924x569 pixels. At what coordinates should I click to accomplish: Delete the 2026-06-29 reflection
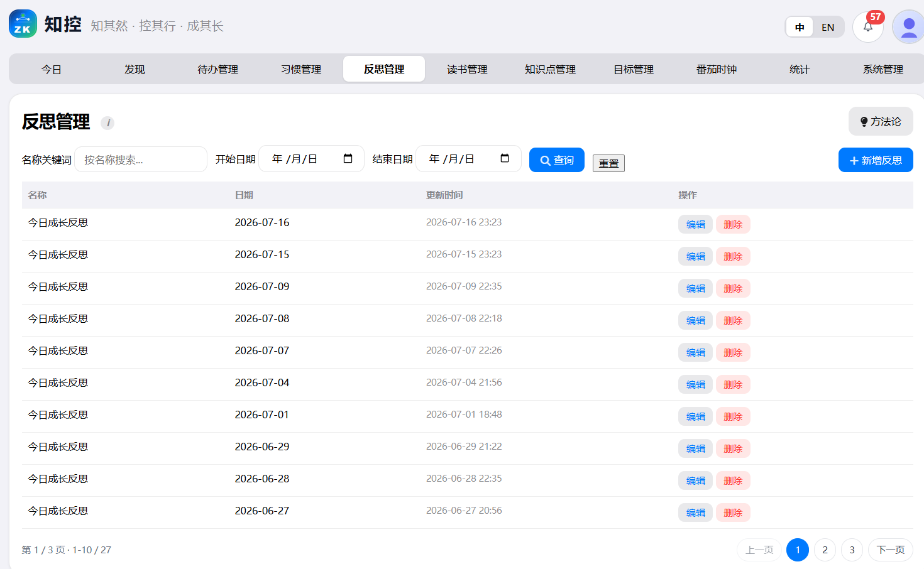[733, 448]
